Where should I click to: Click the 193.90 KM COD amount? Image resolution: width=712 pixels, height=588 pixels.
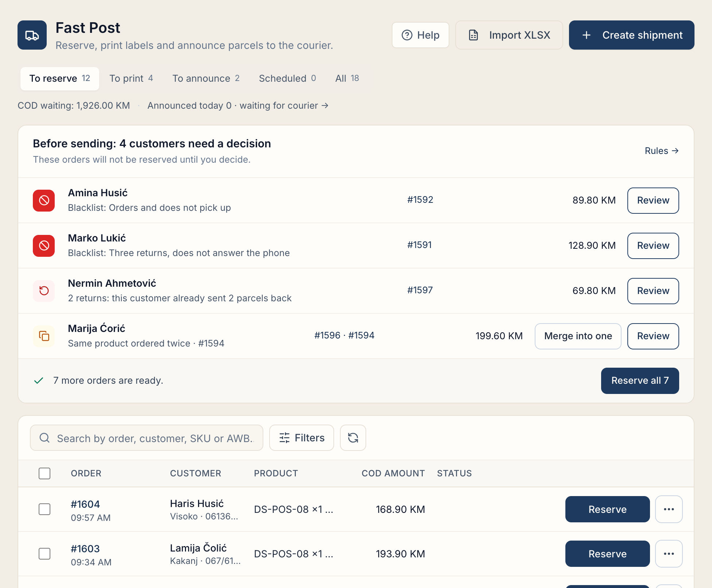pos(400,554)
